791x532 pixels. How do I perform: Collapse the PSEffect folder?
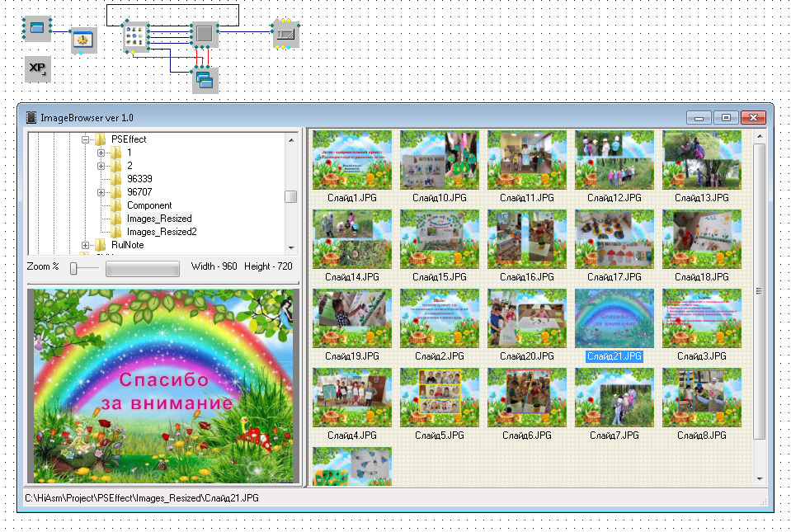coord(86,139)
